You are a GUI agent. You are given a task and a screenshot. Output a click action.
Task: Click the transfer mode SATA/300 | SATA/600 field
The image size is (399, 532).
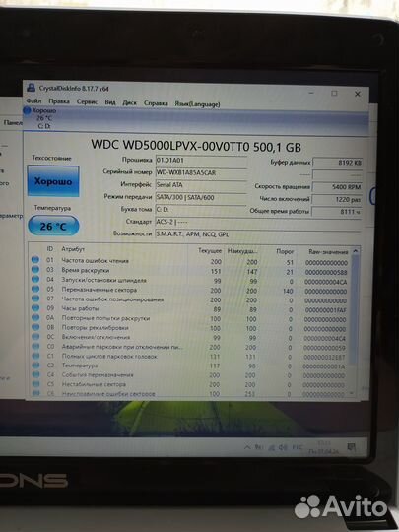[x=201, y=197]
